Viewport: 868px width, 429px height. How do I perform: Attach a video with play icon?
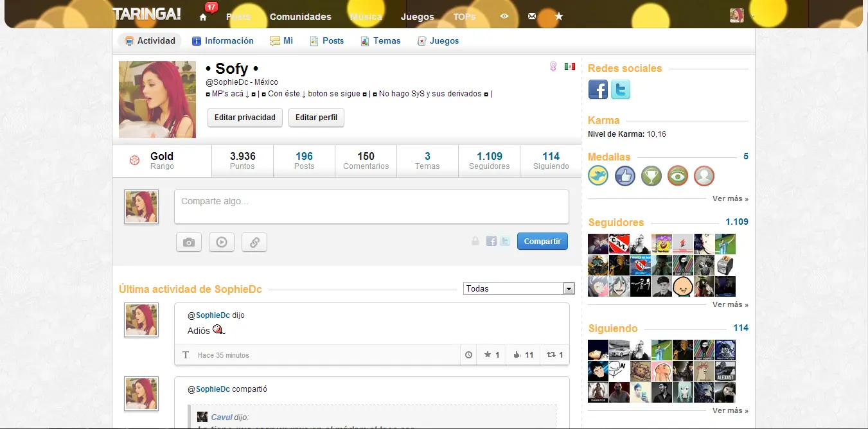(x=222, y=242)
